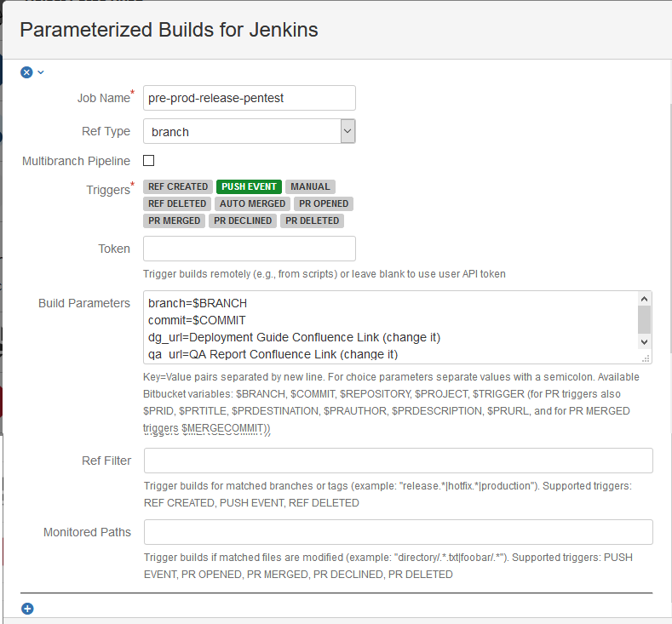Toggle the REF DELETED trigger

[177, 203]
